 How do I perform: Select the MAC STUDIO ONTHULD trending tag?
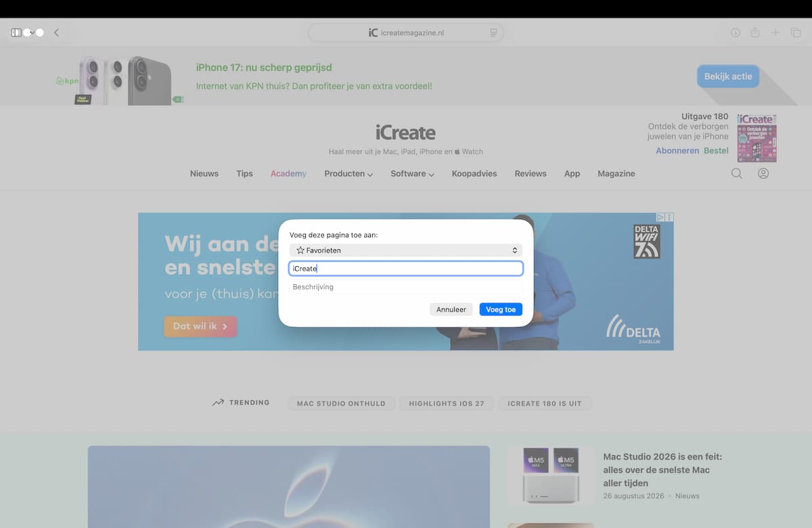point(341,403)
